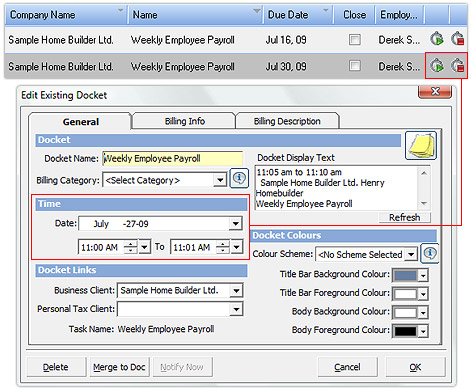The image size is (471, 390).
Task: Click Derek S... in Jul 16 row
Action: pos(399,40)
